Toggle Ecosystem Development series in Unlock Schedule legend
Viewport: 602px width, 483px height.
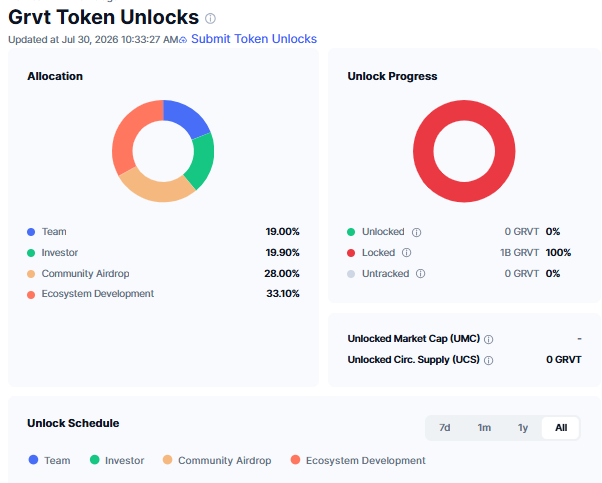tap(358, 460)
